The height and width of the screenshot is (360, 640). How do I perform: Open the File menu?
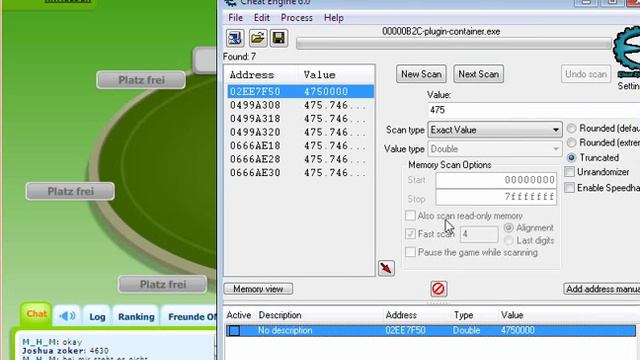point(235,18)
